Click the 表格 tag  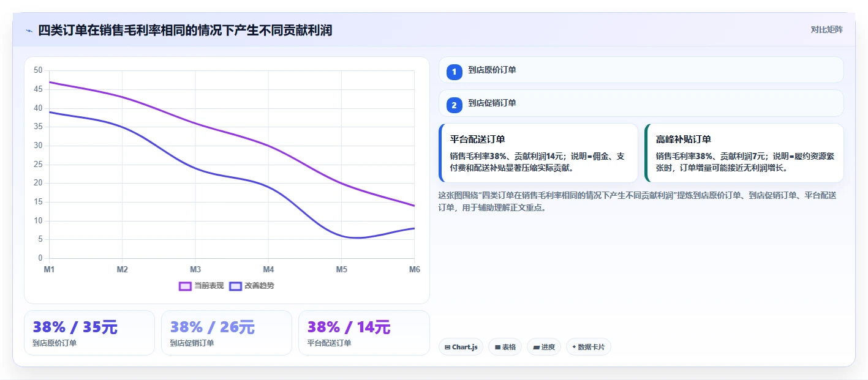click(505, 347)
